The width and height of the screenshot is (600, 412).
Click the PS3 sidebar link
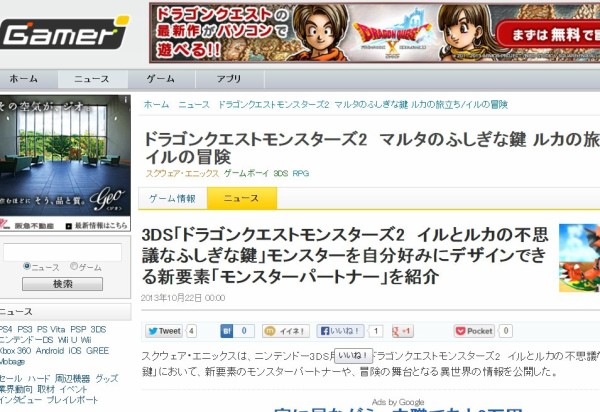(x=25, y=329)
